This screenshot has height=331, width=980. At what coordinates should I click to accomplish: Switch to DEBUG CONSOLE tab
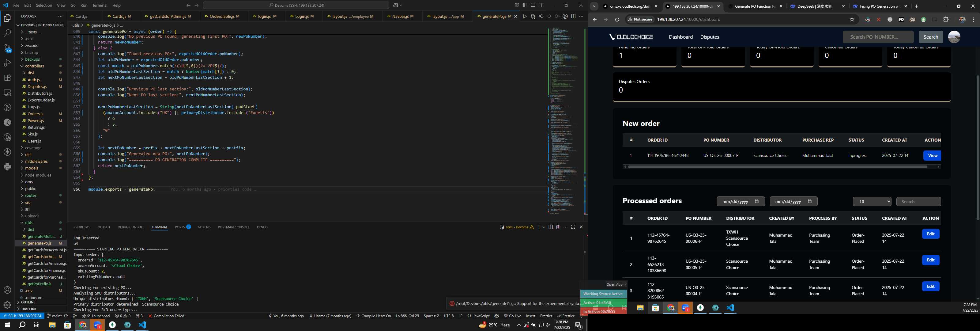coord(131,227)
